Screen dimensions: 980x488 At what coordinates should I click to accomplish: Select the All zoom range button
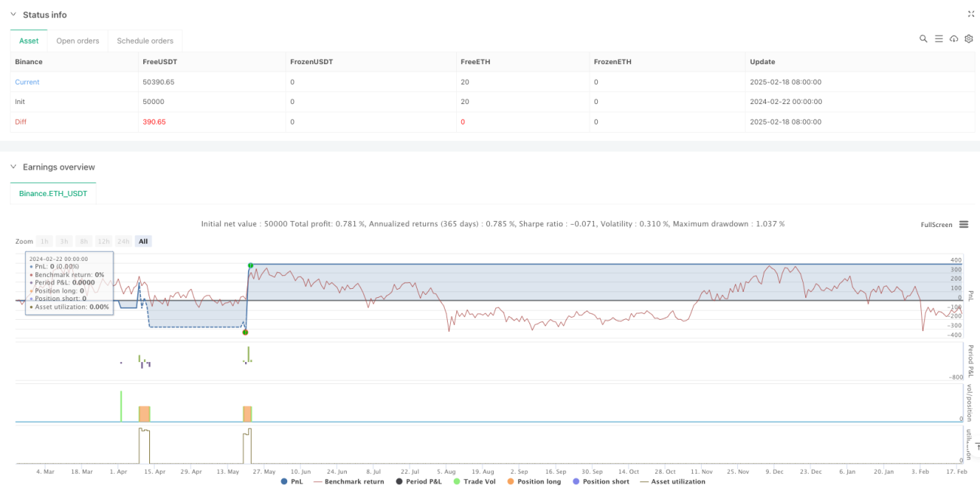click(x=143, y=241)
